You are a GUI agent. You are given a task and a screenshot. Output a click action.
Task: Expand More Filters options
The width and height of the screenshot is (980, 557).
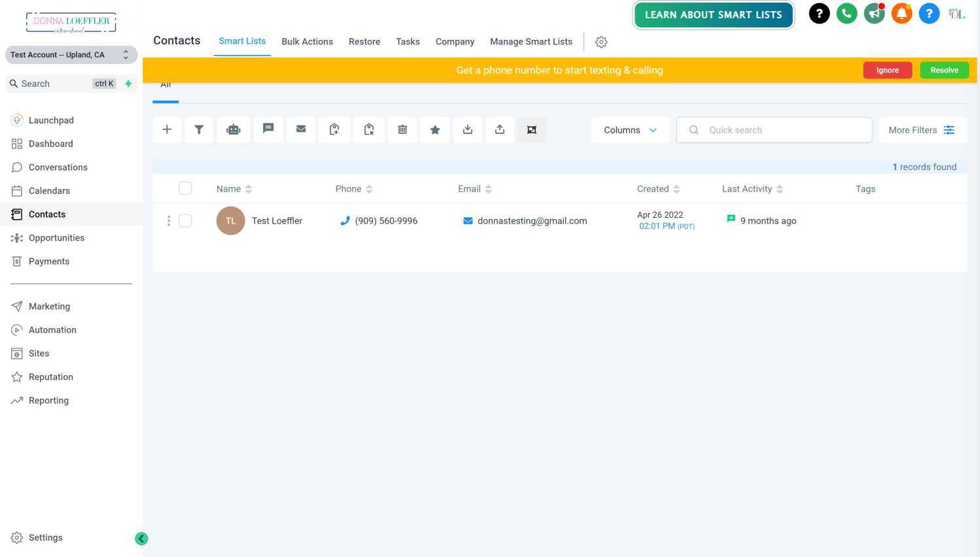922,129
